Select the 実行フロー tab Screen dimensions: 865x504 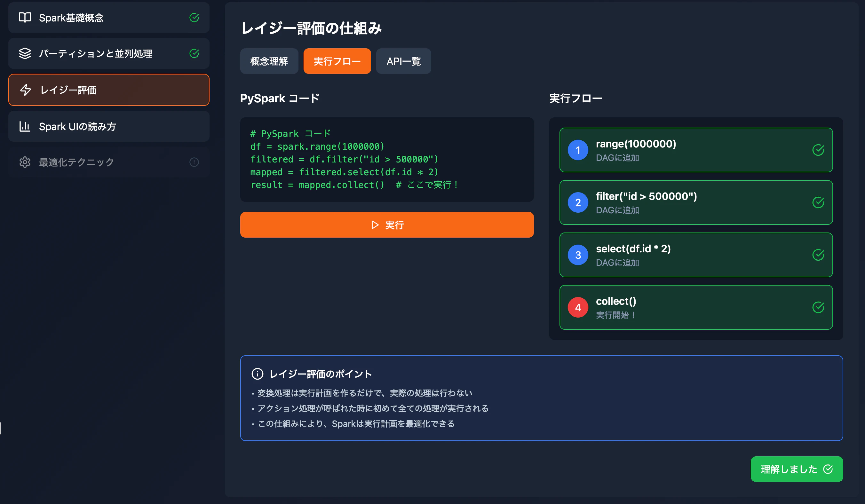[x=337, y=61]
